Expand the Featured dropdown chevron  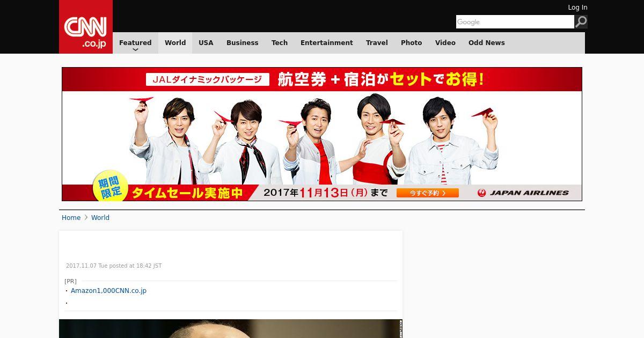(x=135, y=50)
